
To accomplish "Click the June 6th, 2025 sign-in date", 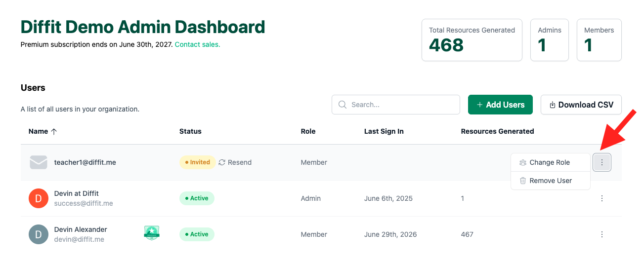I will click(x=388, y=198).
